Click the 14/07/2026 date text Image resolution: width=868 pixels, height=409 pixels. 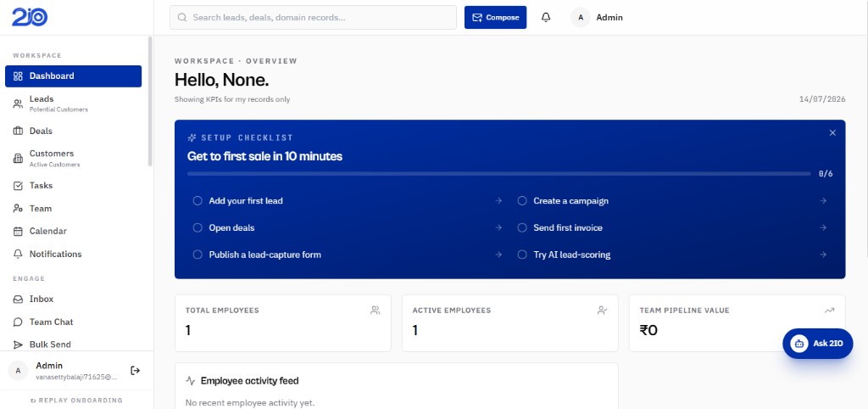(x=822, y=99)
